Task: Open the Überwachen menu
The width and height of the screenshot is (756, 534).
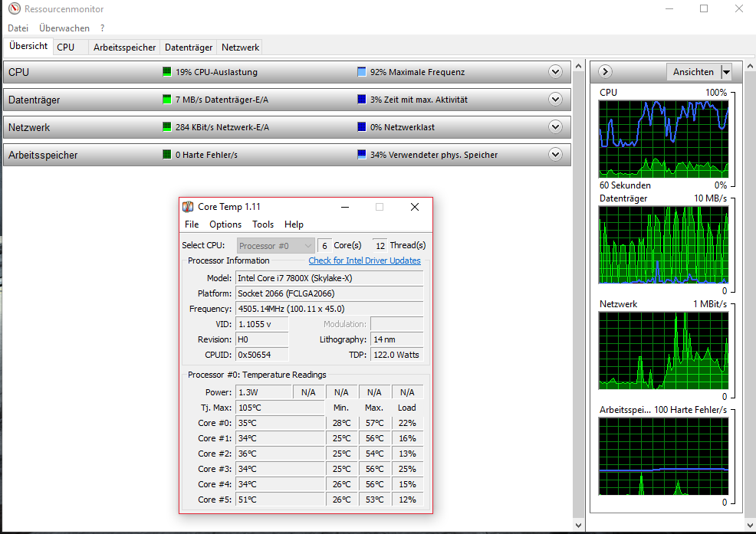Action: pos(64,28)
